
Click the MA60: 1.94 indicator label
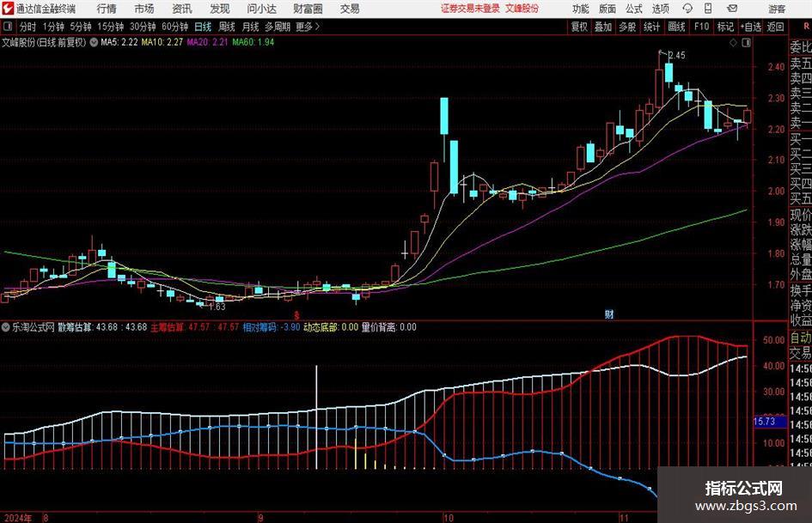253,42
